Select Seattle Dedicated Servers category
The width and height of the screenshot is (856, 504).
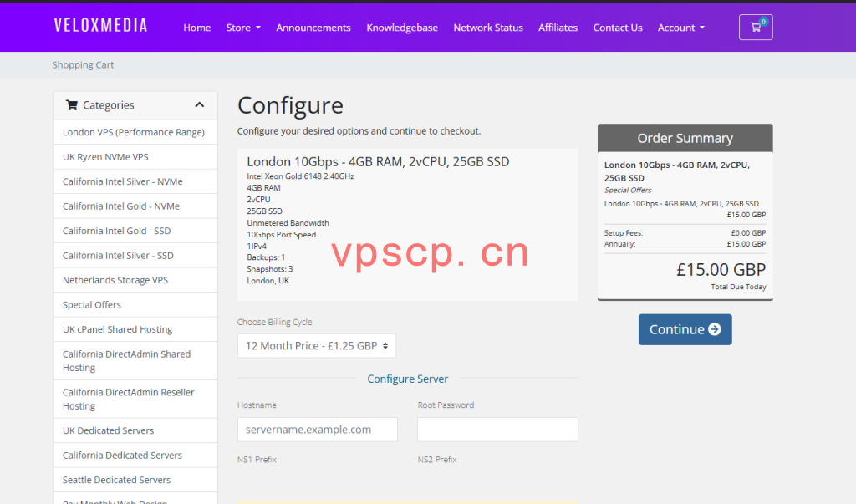pos(135,480)
